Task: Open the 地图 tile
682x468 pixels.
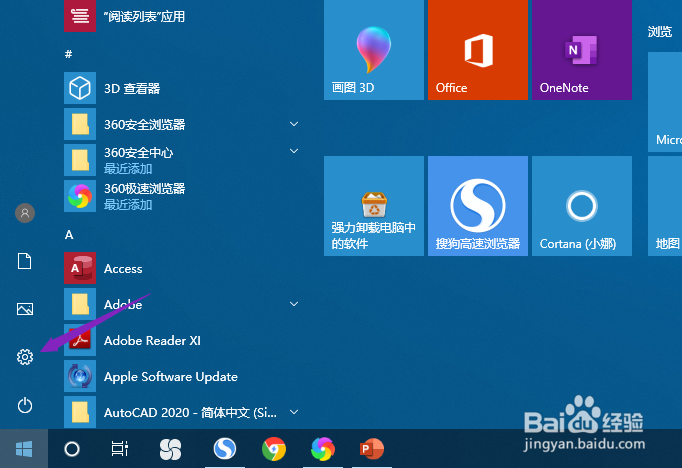Action: coord(665,206)
